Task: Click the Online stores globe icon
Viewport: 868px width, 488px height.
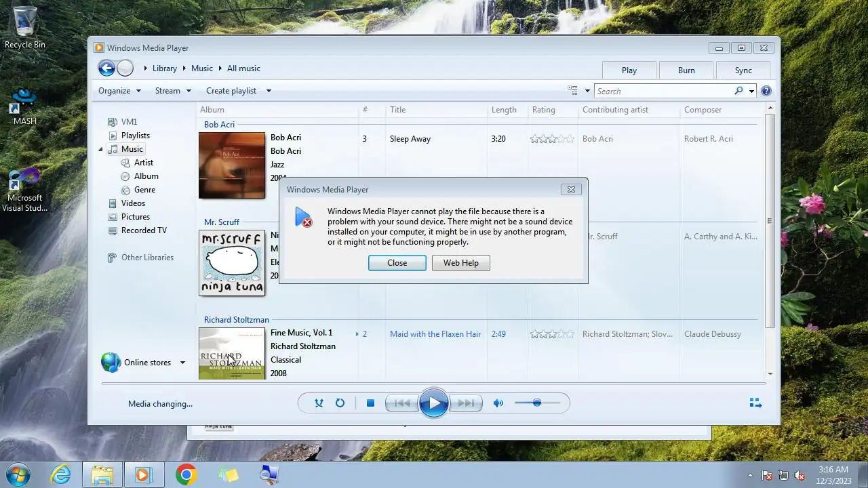Action: (111, 363)
